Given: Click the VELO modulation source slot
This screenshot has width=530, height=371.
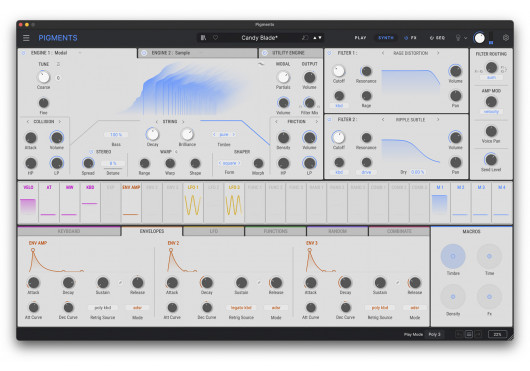Looking at the screenshot, I should click(x=28, y=202).
